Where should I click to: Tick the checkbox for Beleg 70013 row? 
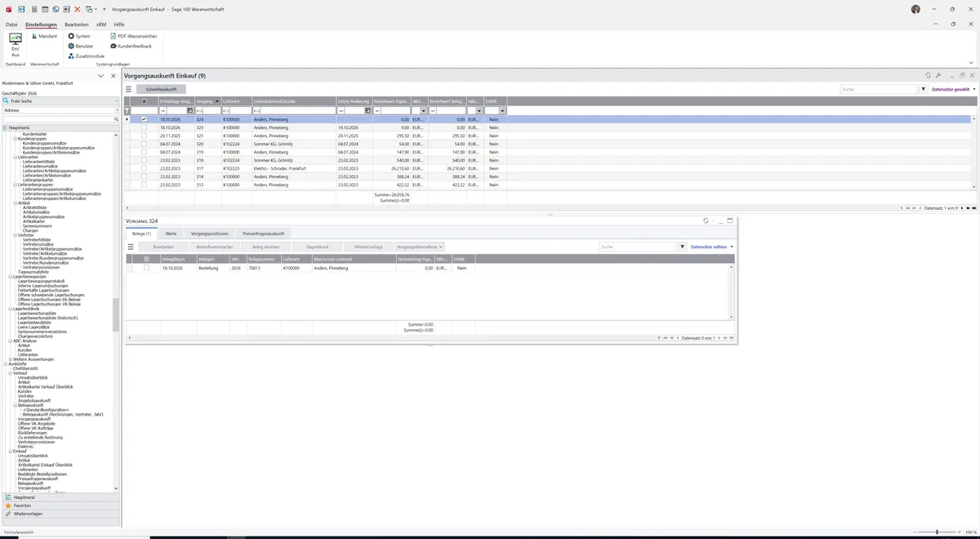pyautogui.click(x=147, y=268)
